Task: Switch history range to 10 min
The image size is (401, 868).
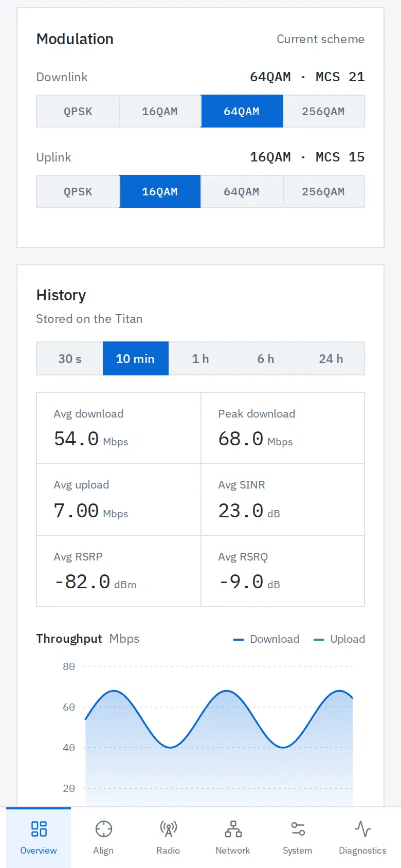Action: [136, 358]
